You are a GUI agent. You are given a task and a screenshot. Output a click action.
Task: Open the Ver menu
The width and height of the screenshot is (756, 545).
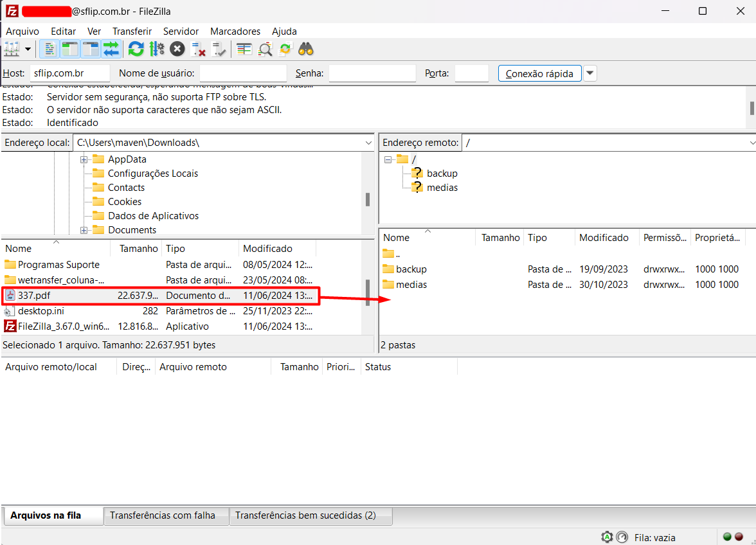click(94, 31)
